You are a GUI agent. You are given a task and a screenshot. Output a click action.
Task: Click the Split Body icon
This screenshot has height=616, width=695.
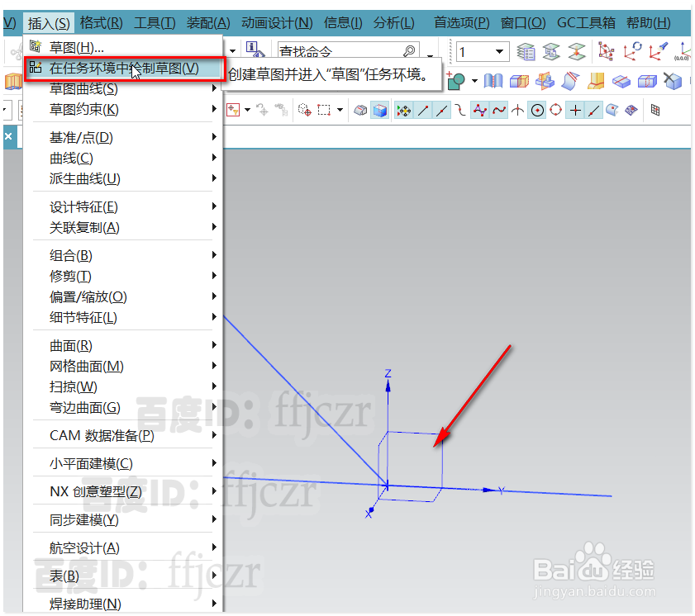click(x=545, y=81)
